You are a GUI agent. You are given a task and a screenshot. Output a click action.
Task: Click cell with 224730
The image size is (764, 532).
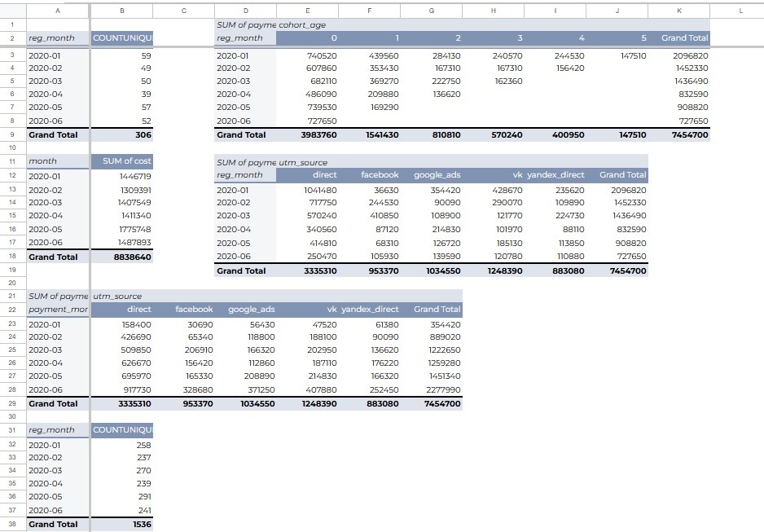(x=555, y=215)
